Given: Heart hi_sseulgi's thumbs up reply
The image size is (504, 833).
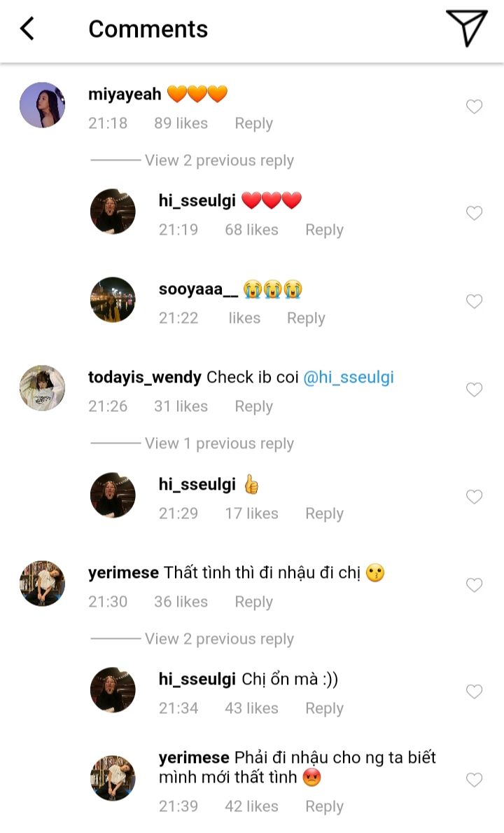Looking at the screenshot, I should (474, 497).
